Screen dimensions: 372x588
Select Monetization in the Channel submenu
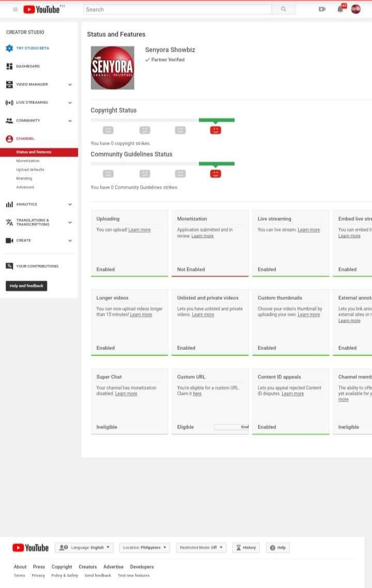point(28,161)
